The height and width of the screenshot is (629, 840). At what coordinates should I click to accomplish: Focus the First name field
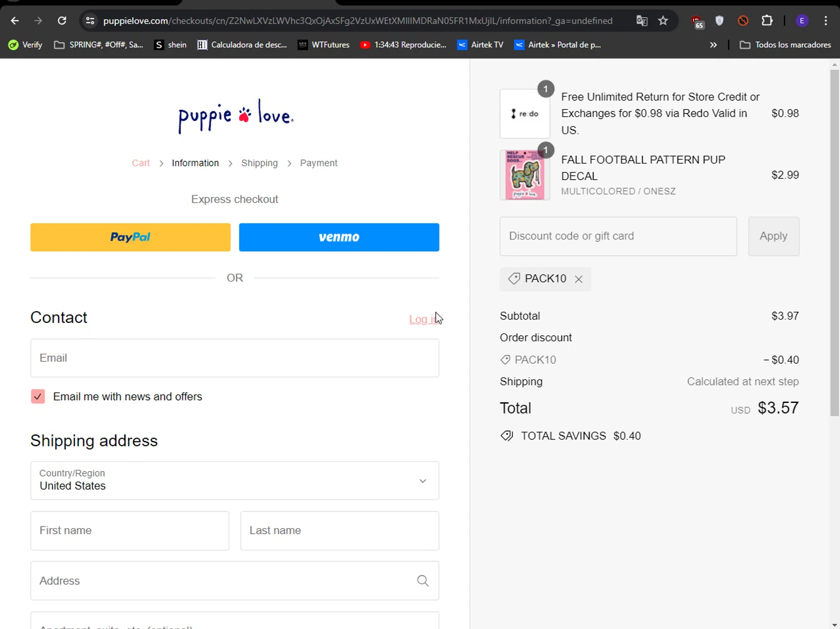(x=130, y=531)
